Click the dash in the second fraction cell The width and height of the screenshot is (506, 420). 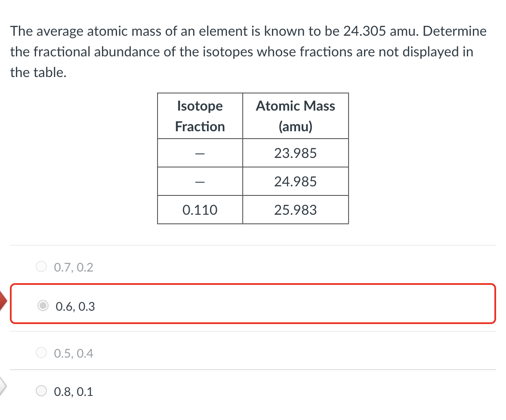(x=200, y=181)
